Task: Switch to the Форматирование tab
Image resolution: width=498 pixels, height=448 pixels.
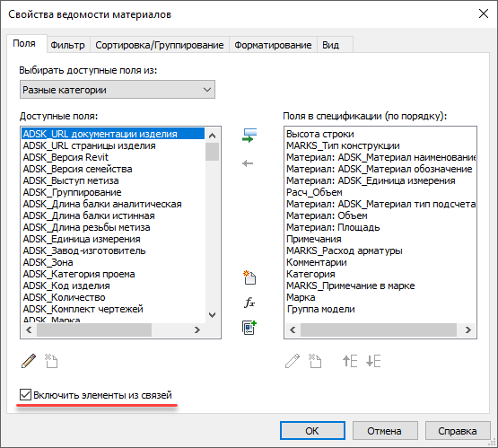Action: 273,45
